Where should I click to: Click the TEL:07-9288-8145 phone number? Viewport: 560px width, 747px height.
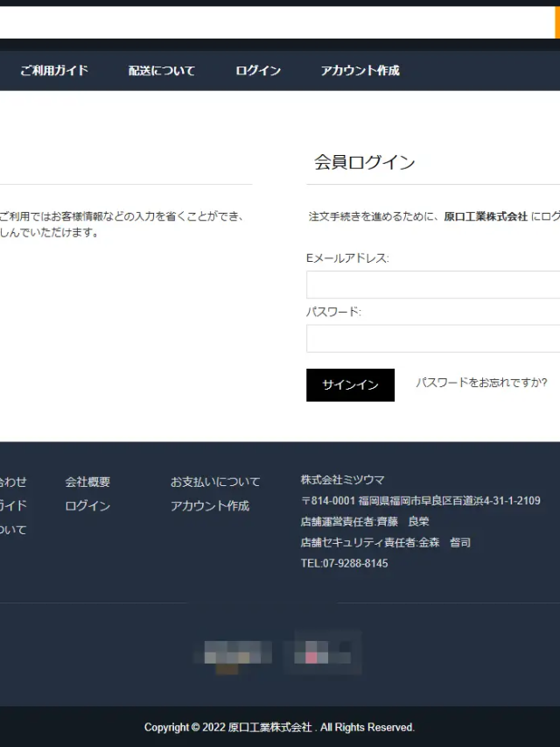(344, 563)
